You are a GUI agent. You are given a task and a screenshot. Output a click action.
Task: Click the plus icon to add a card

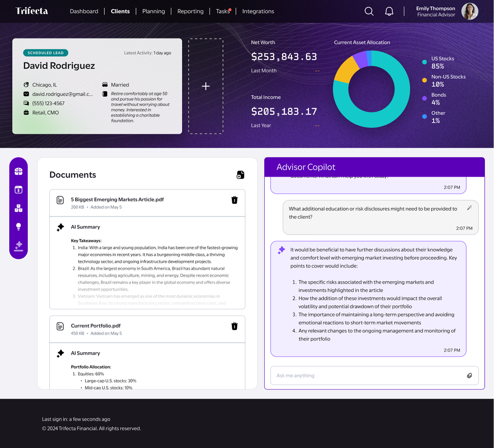click(206, 86)
